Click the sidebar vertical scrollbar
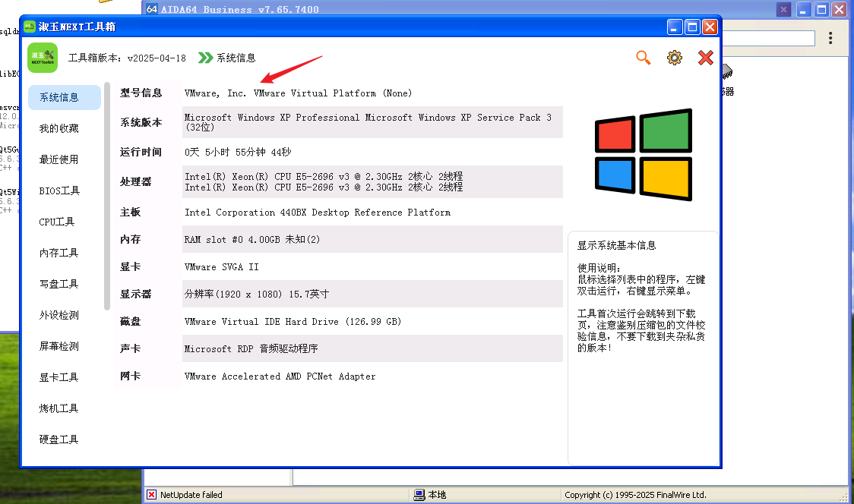Image resolution: width=854 pixels, height=504 pixels. tap(107, 196)
